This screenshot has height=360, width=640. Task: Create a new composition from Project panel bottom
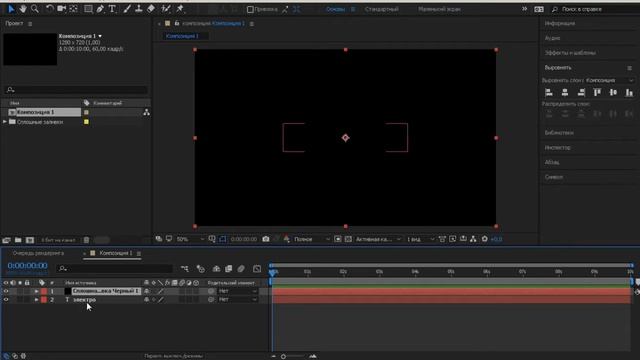click(x=30, y=240)
